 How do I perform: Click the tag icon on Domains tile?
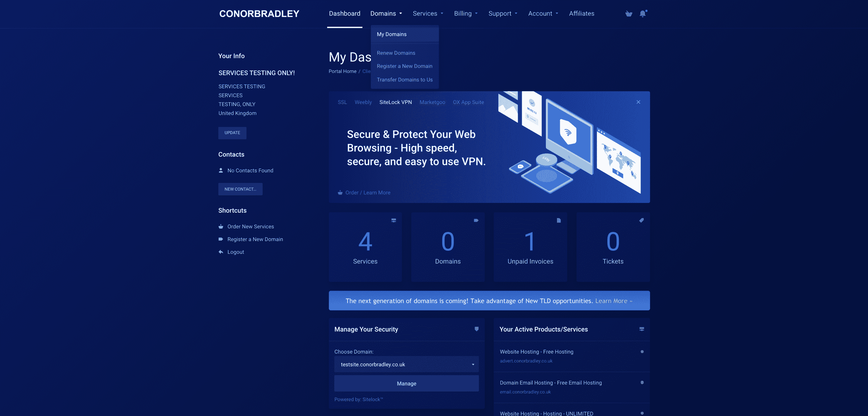(x=476, y=220)
